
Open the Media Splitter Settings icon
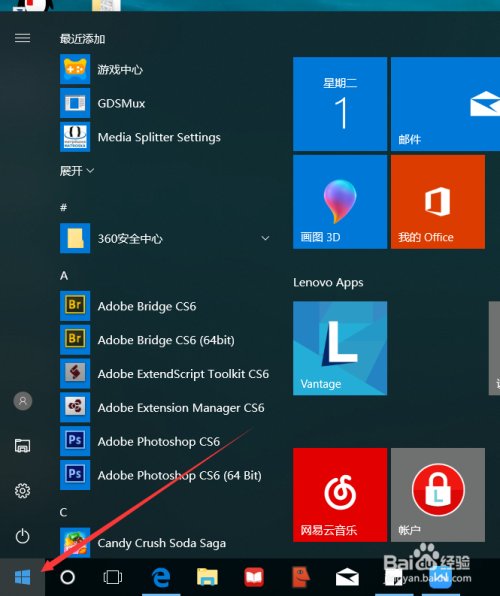pyautogui.click(x=75, y=137)
